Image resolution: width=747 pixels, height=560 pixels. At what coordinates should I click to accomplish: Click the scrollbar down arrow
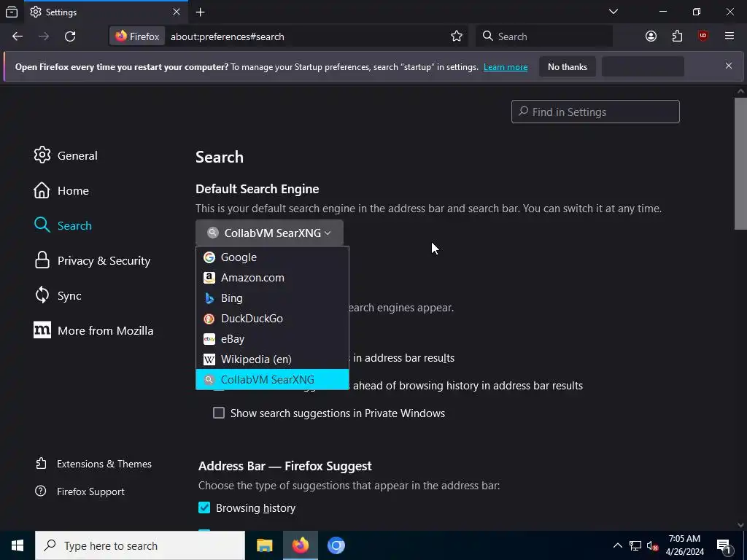point(740,525)
